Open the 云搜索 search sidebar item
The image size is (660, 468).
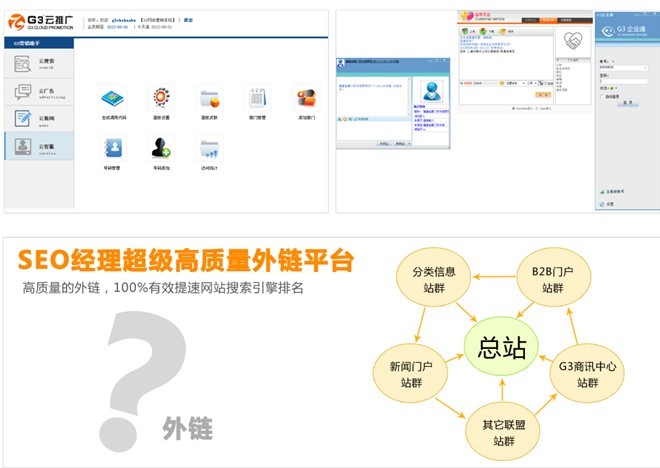point(39,64)
